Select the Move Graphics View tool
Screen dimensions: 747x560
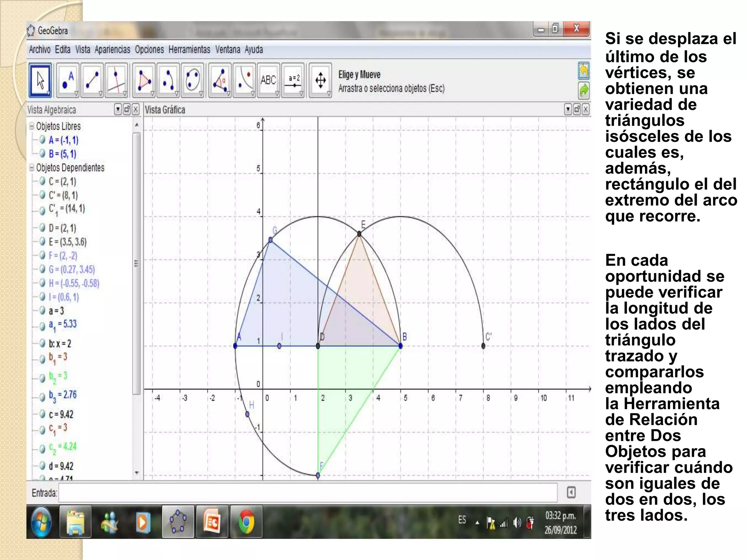pos(320,81)
